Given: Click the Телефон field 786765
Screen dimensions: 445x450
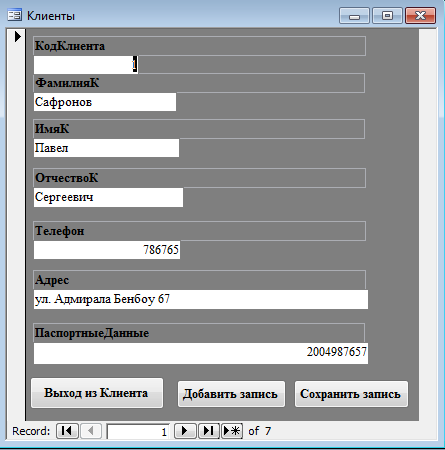Looking at the screenshot, I should [x=107, y=250].
